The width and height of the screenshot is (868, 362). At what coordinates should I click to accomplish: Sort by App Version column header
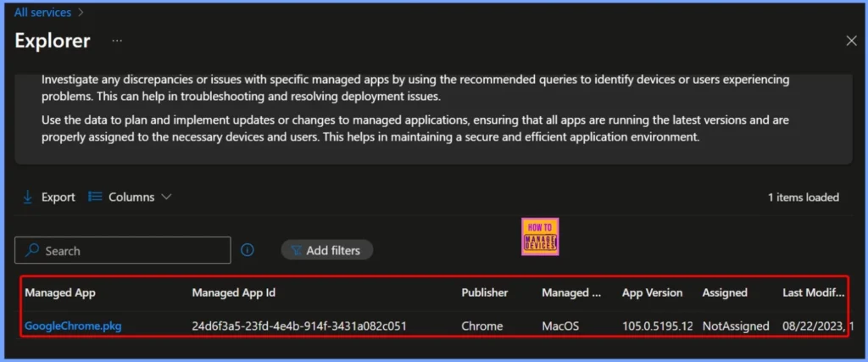click(x=652, y=292)
